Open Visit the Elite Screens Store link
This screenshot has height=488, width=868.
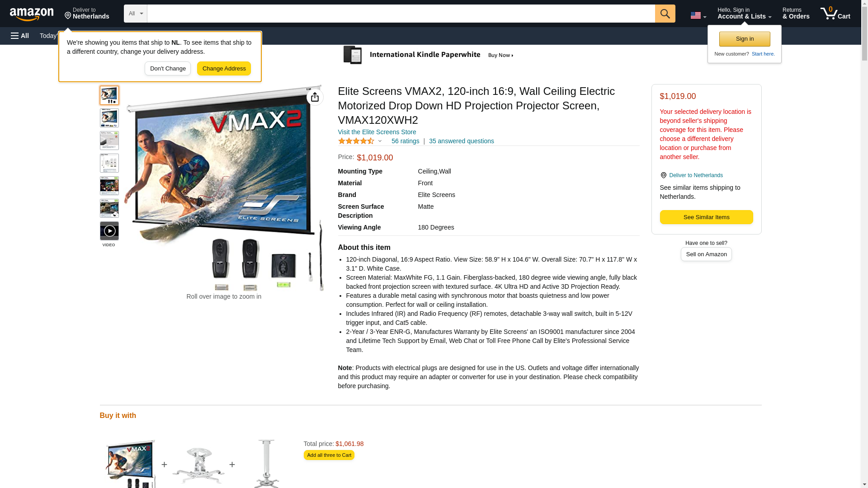click(377, 132)
